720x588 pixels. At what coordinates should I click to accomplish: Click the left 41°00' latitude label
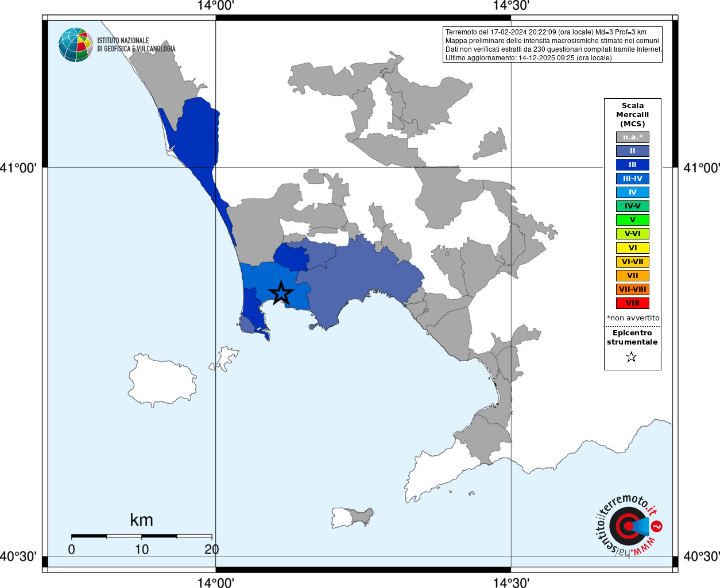[x=18, y=168]
